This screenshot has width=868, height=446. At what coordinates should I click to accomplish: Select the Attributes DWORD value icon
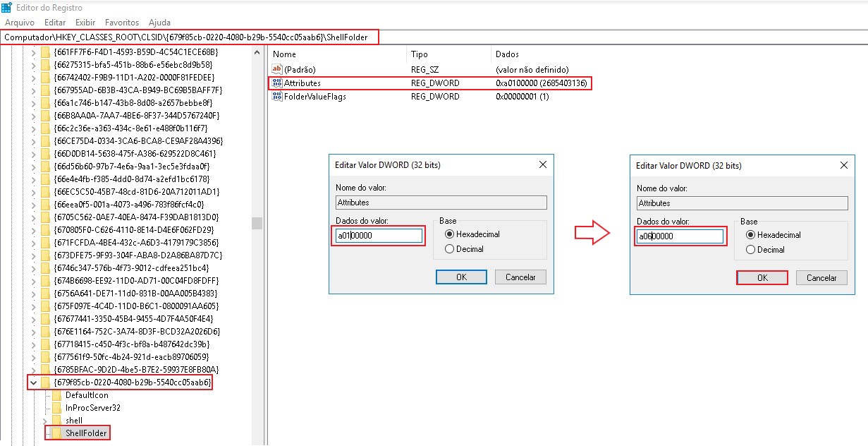pos(277,83)
